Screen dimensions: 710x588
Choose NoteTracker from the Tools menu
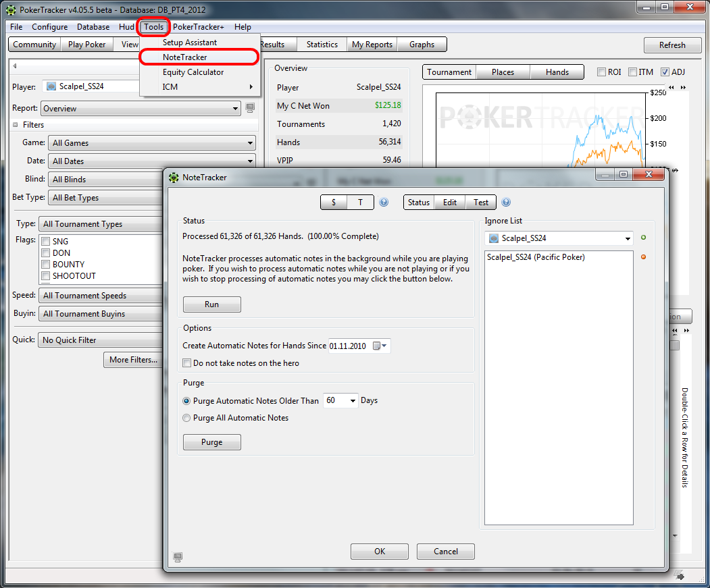[x=199, y=57]
